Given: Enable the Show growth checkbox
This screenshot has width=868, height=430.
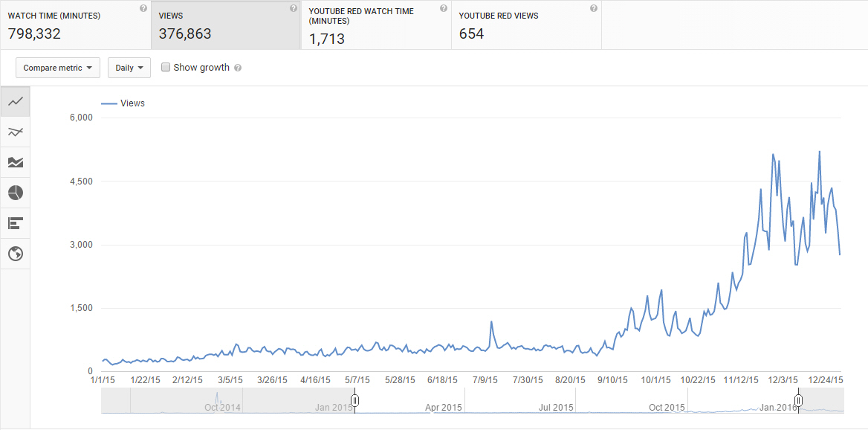Looking at the screenshot, I should (x=166, y=67).
